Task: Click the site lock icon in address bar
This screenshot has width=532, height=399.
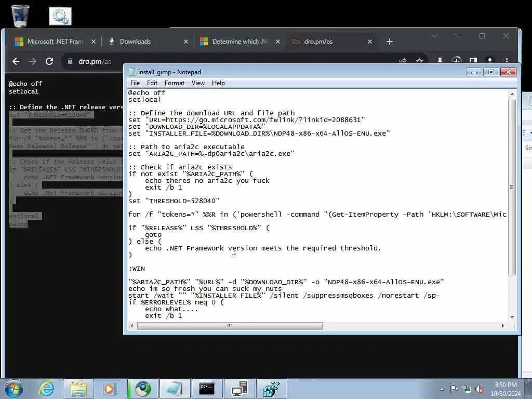Action: point(70,61)
